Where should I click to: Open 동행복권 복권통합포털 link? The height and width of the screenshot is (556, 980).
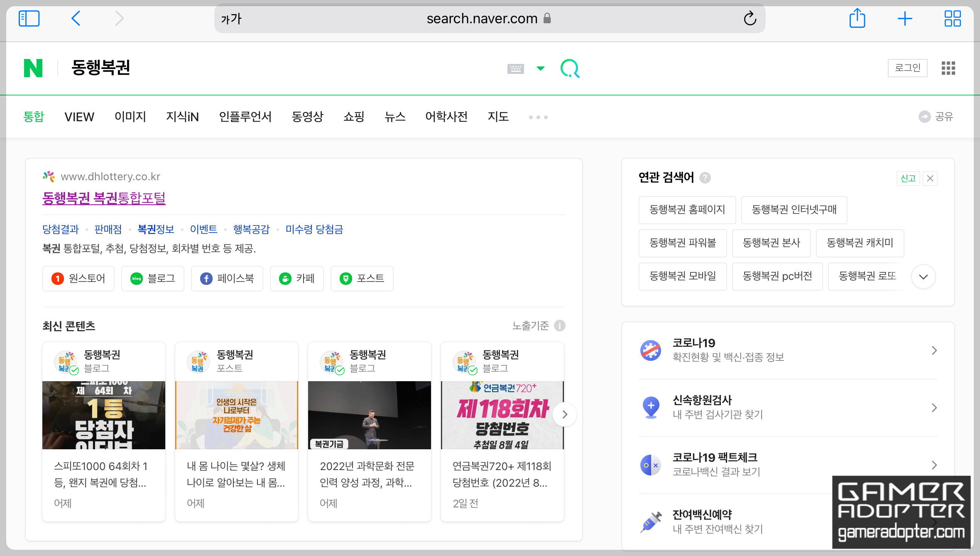click(104, 198)
